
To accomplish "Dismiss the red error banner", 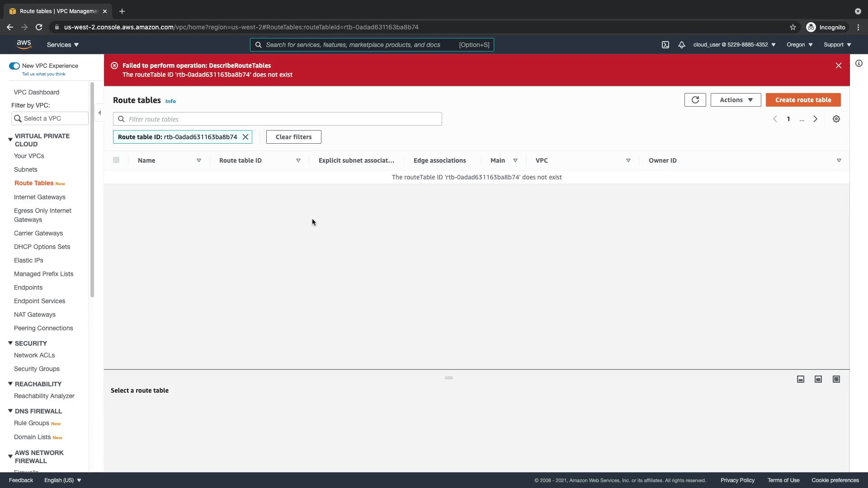I will [x=839, y=66].
